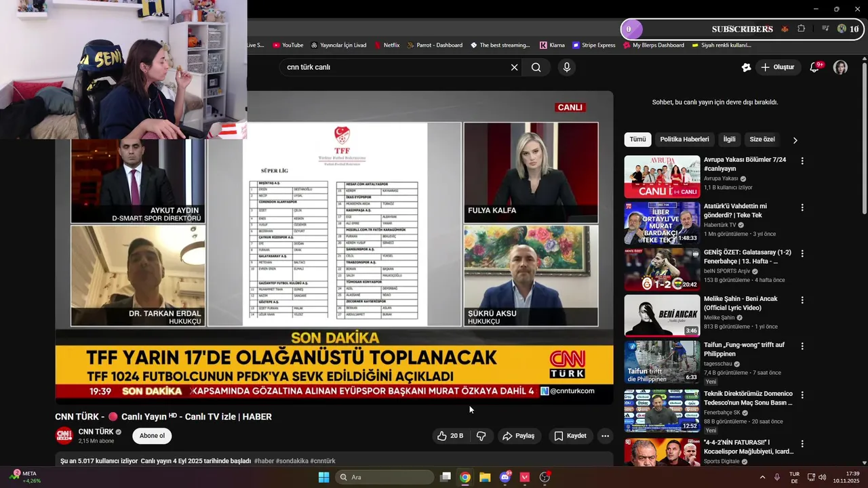
Task: Show more filter chips with arrow
Action: tap(795, 140)
